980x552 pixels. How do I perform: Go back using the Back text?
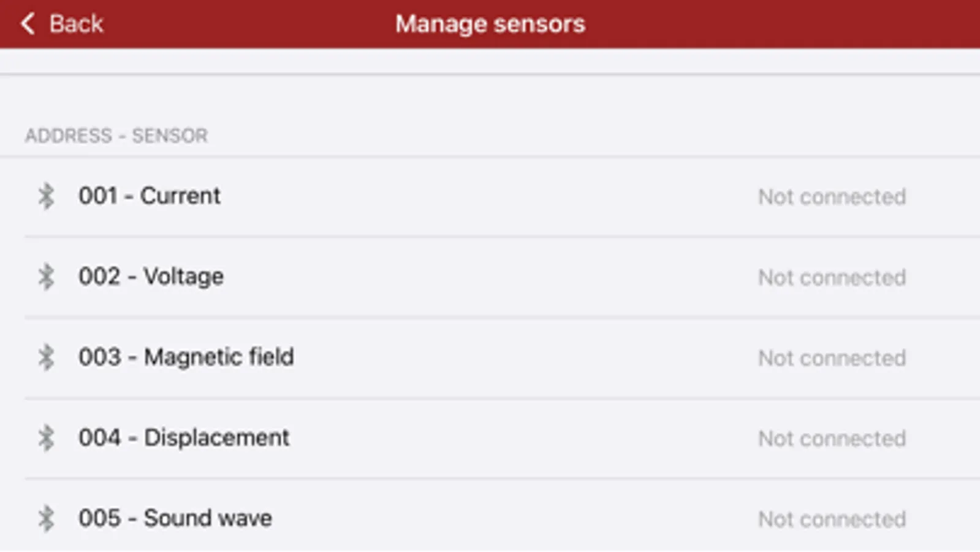pyautogui.click(x=76, y=24)
